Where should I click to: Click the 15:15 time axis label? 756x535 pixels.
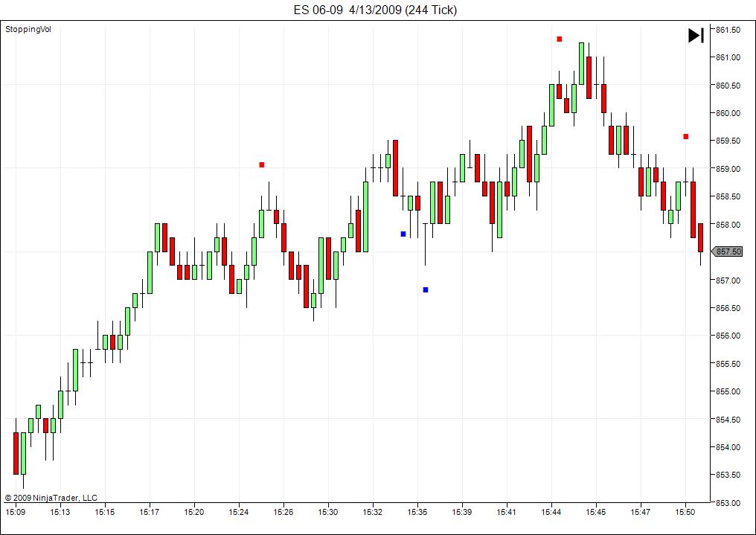[x=105, y=512]
